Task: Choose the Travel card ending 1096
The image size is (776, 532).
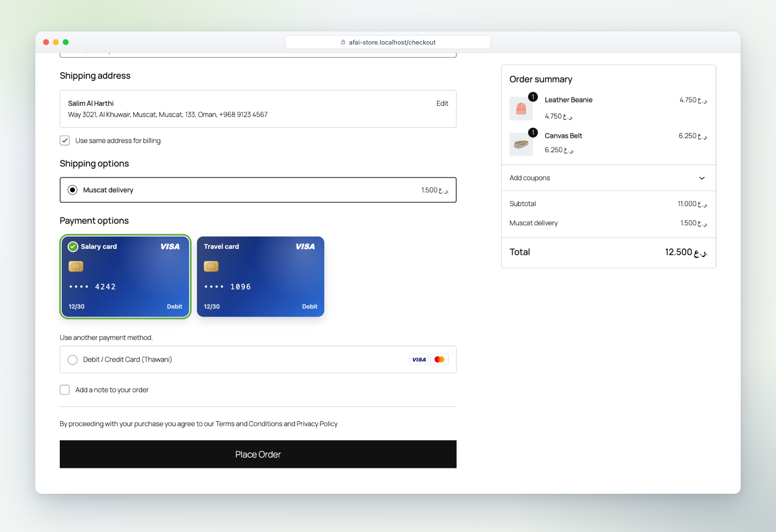Action: [x=261, y=277]
